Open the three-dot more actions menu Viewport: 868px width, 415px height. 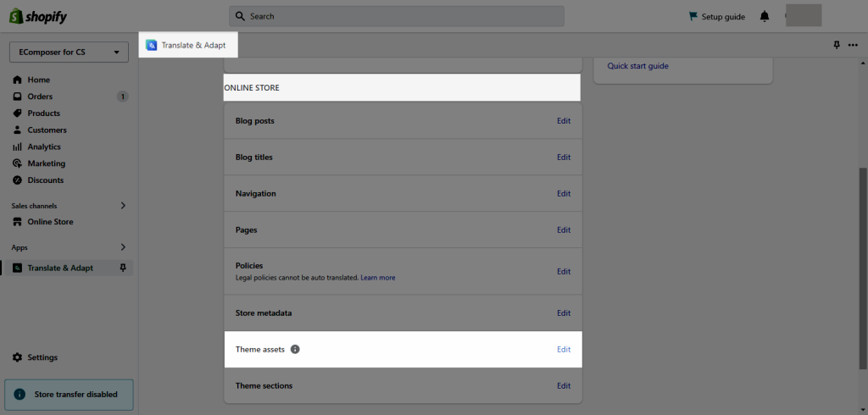point(853,45)
